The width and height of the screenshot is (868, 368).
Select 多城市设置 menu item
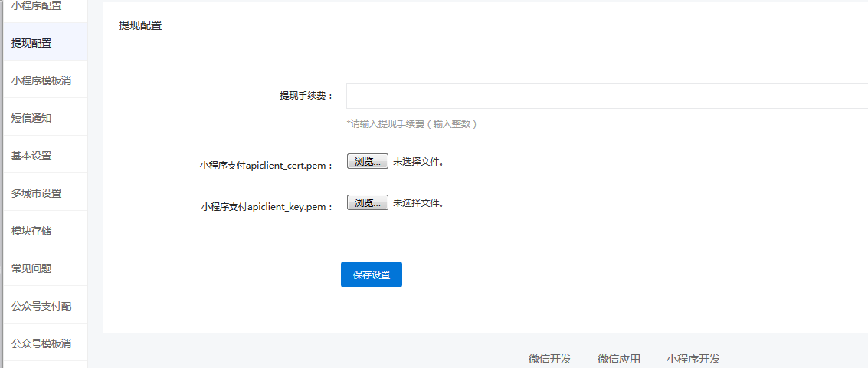45,193
